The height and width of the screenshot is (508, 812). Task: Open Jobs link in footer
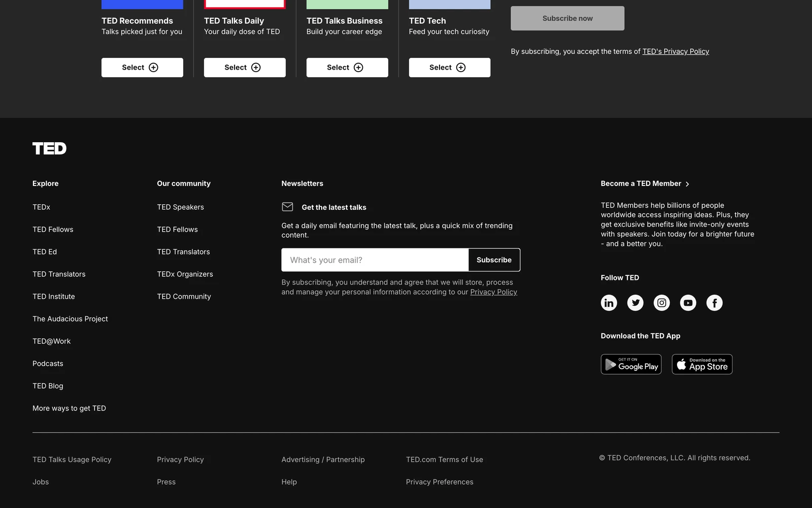tap(41, 482)
